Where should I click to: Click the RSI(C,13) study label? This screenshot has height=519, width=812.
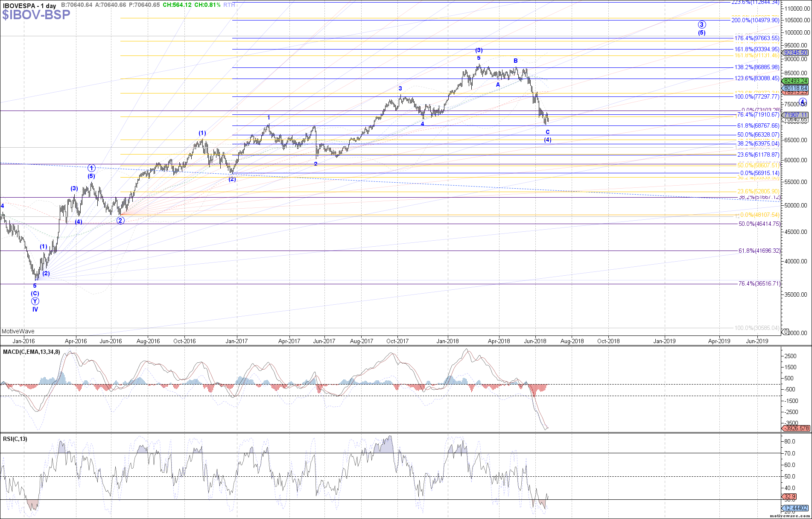point(15,439)
